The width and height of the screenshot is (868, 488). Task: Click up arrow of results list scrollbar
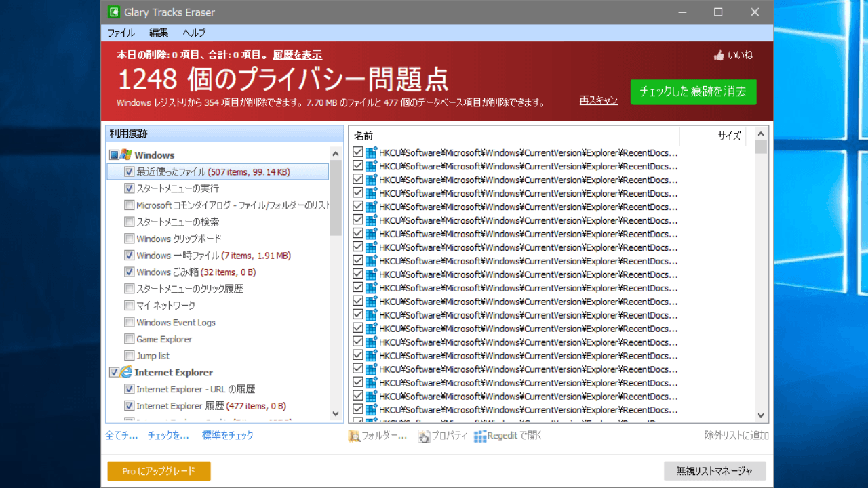(x=761, y=134)
